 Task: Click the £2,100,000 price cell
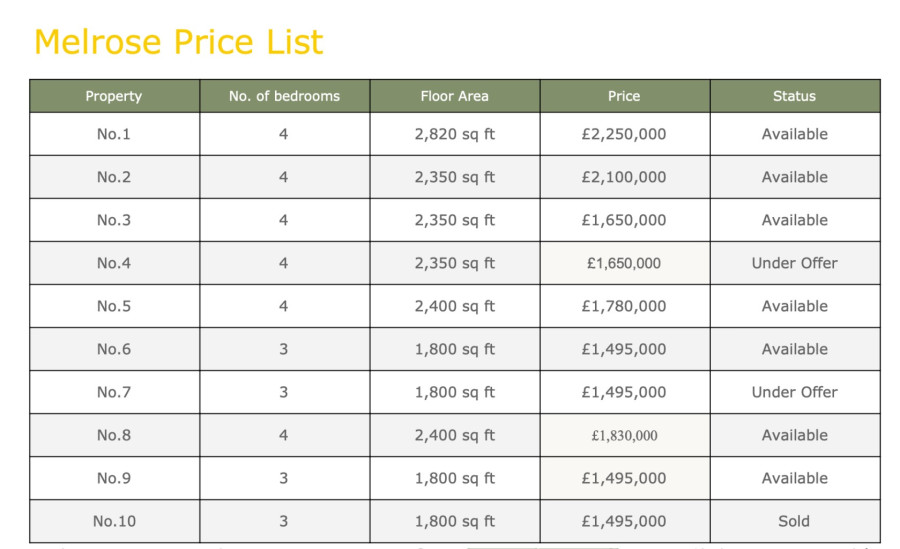pos(624,177)
